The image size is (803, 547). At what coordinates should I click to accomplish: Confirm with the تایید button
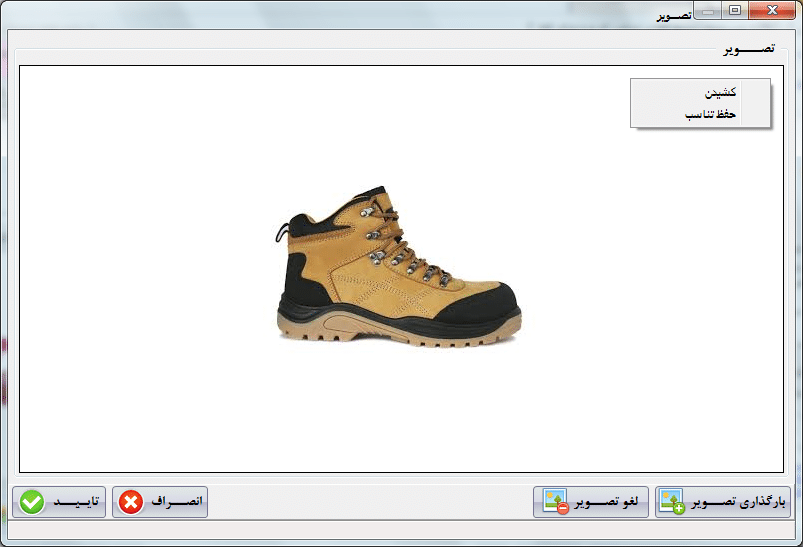tap(59, 502)
